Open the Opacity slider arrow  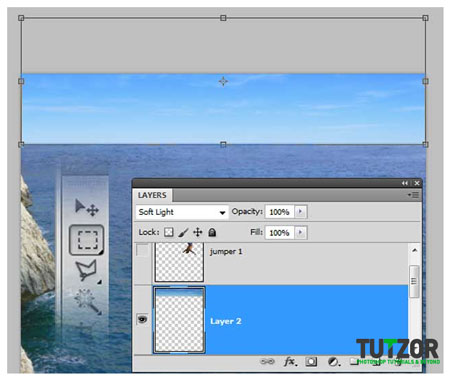click(x=300, y=212)
